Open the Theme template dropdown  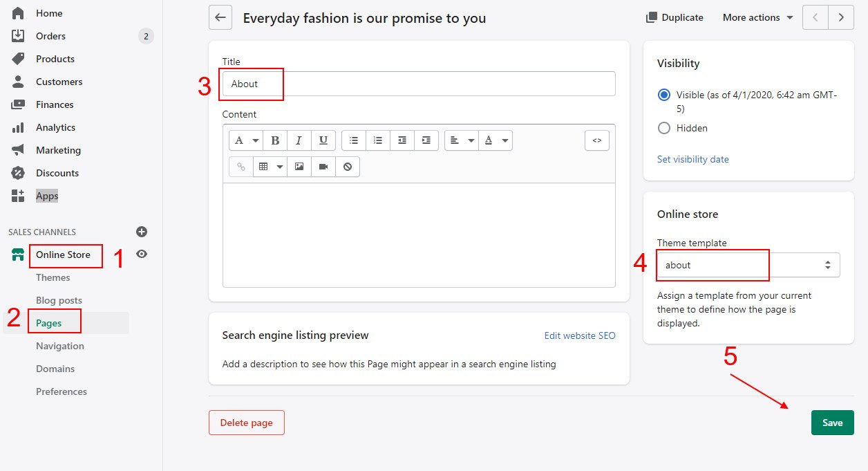point(748,265)
